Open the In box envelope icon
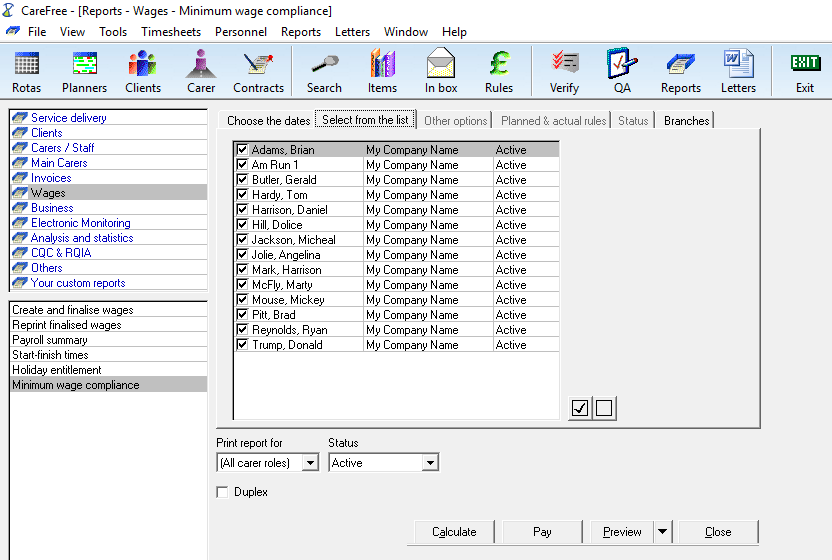Screen dimensions: 832x560 click(441, 70)
